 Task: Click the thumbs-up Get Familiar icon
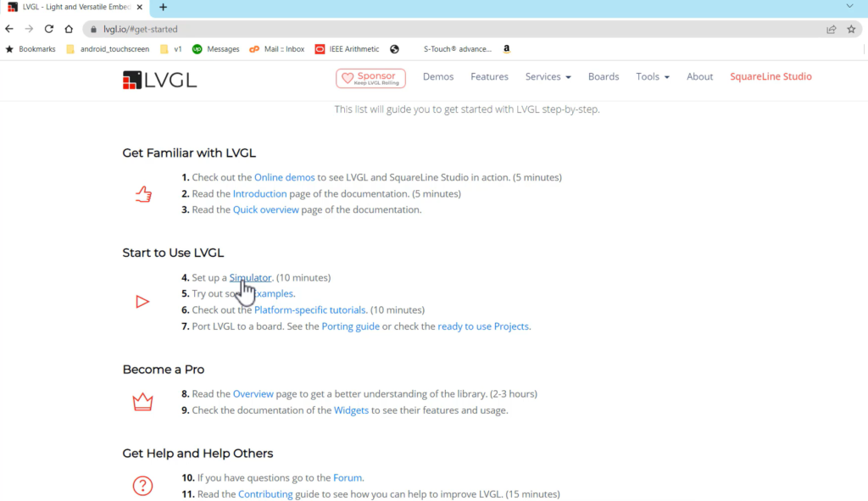point(143,194)
